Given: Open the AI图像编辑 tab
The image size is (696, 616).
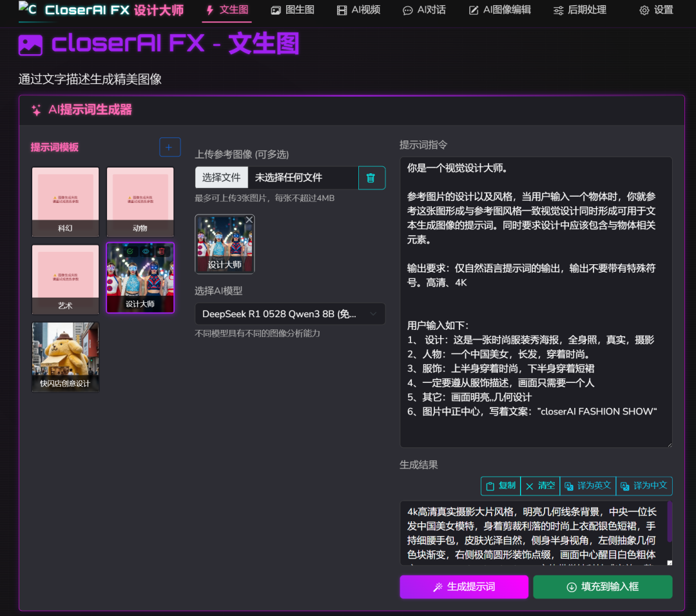Looking at the screenshot, I should click(x=500, y=10).
